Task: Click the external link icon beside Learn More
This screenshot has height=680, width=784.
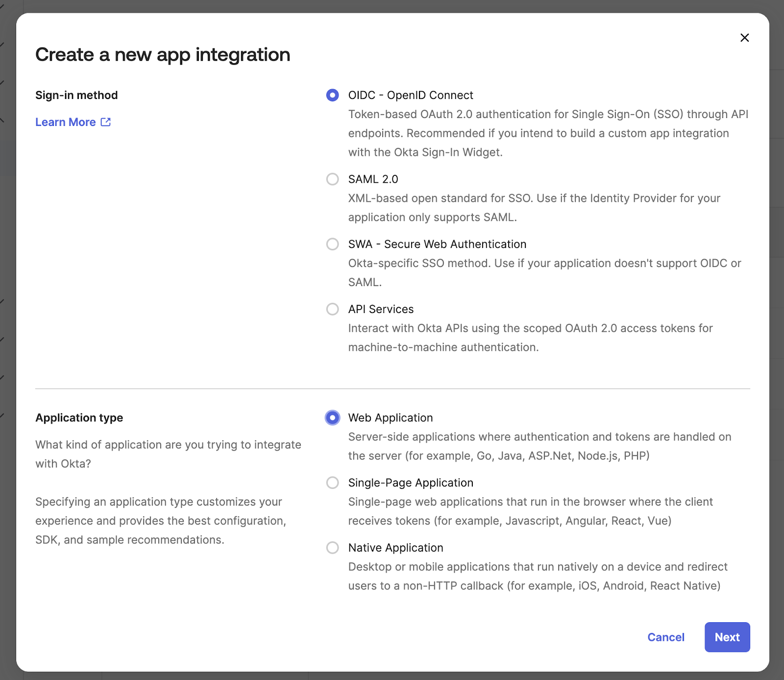Action: [106, 122]
